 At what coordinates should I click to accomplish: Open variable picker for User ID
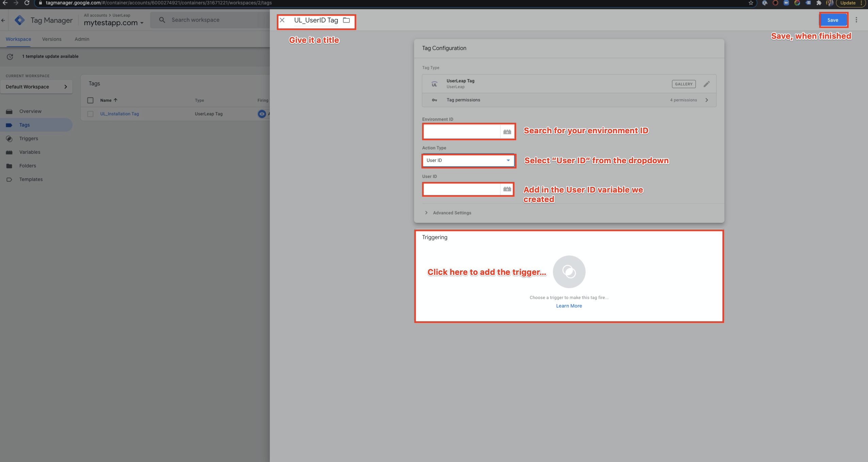507,189
